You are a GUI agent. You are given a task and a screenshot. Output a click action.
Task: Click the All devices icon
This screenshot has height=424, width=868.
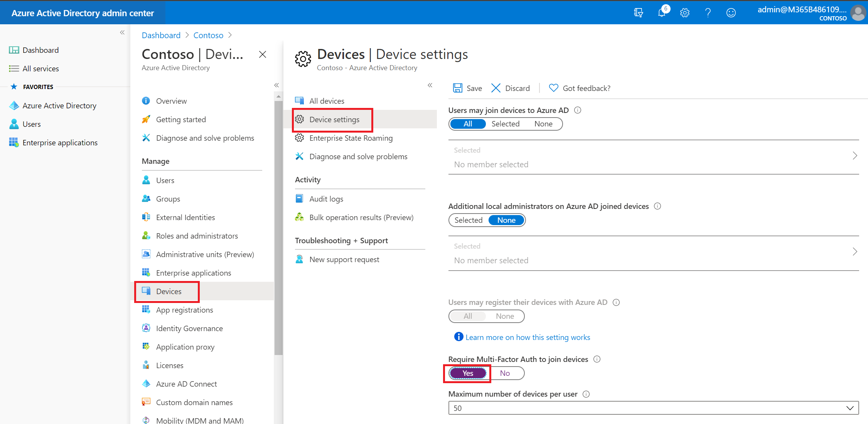coord(299,101)
